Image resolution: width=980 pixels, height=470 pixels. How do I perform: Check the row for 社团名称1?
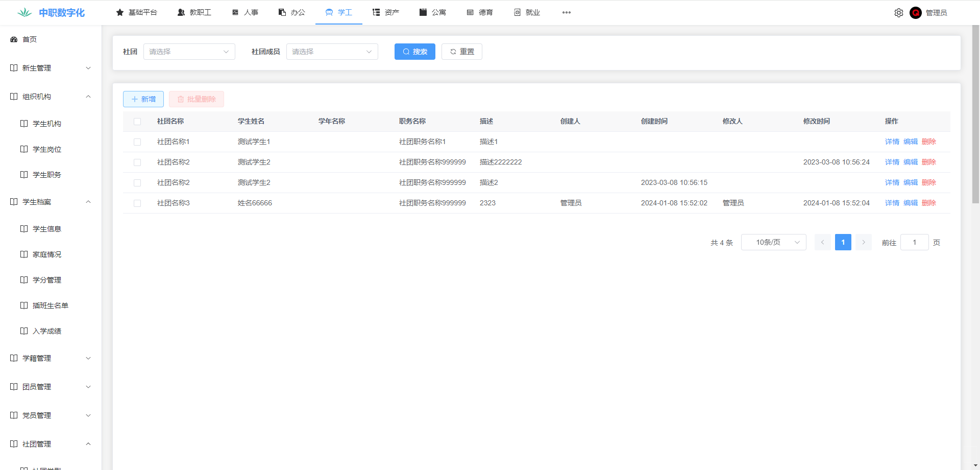pyautogui.click(x=137, y=142)
